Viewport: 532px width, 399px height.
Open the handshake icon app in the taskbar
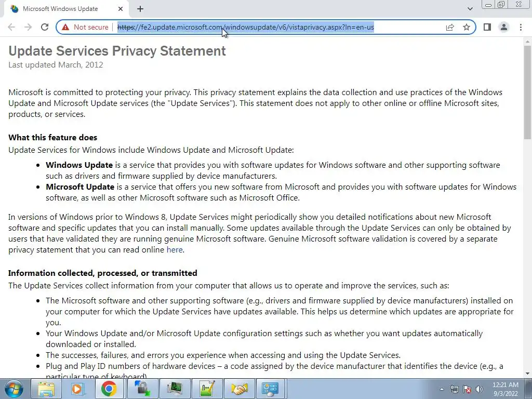click(239, 389)
